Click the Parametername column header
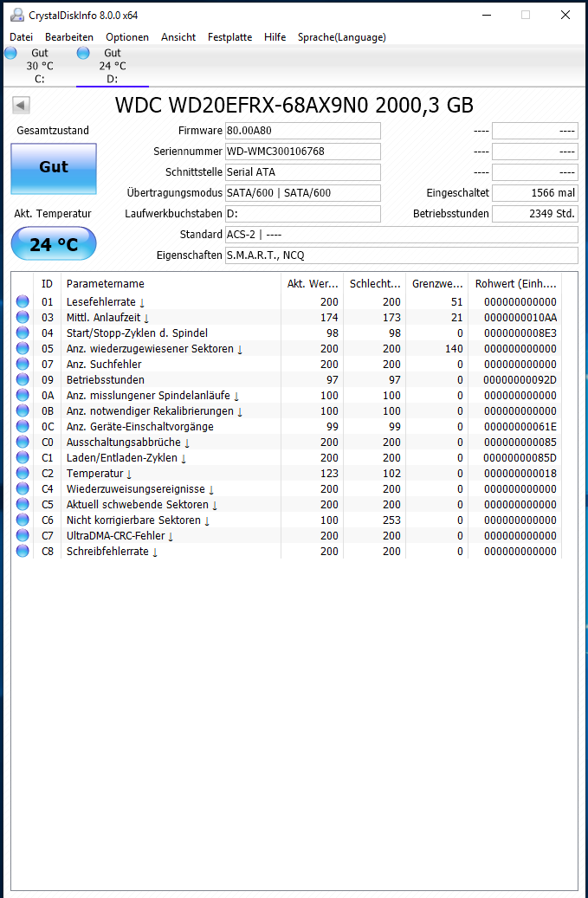The image size is (588, 898). (x=171, y=283)
